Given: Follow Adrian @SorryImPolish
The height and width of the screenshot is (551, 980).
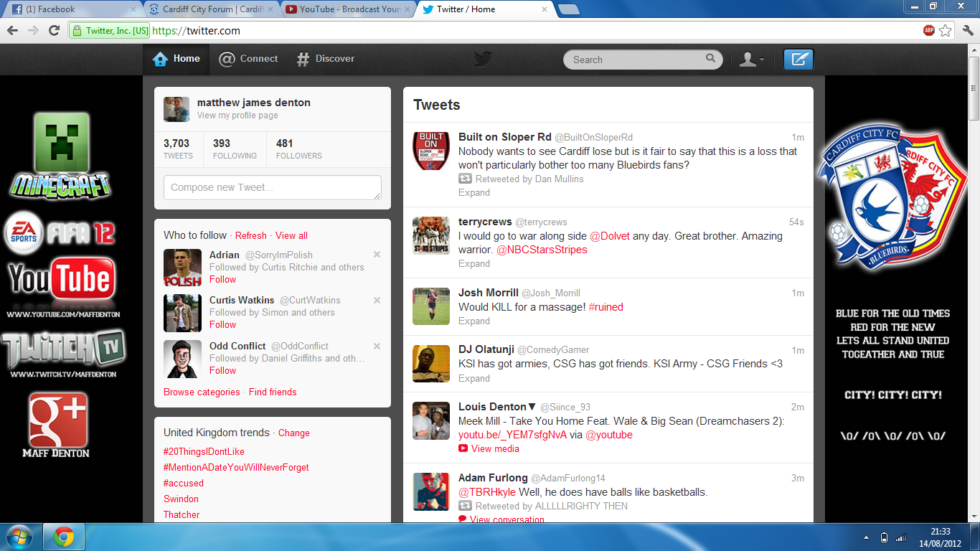Looking at the screenshot, I should [x=222, y=279].
